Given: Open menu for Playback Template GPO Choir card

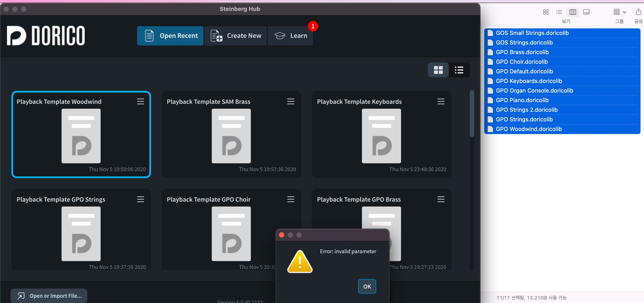Looking at the screenshot, I should (x=291, y=199).
